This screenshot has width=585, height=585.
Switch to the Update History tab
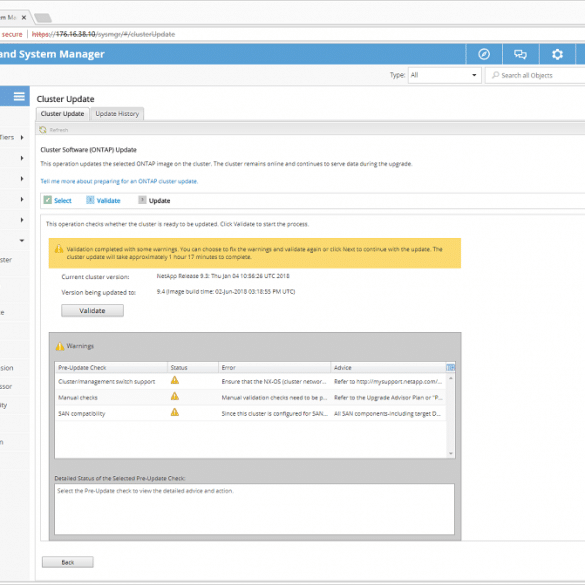[117, 114]
